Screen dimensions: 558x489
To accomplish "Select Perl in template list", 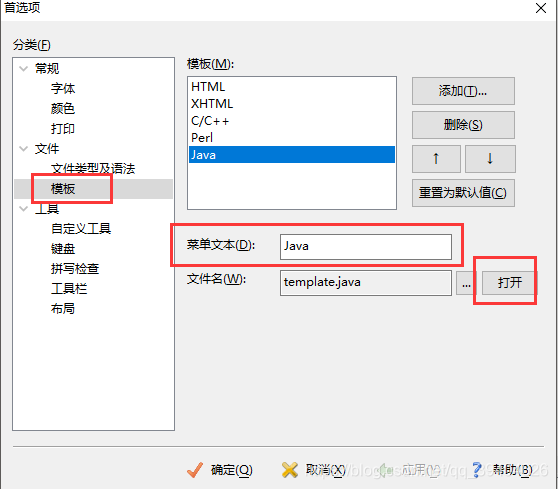I will click(292, 137).
